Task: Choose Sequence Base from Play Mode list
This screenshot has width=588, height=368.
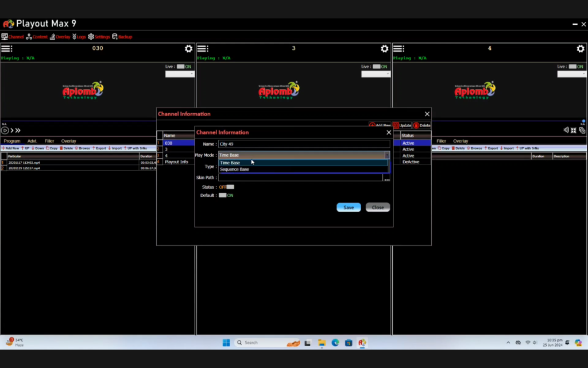Action: [234, 170]
